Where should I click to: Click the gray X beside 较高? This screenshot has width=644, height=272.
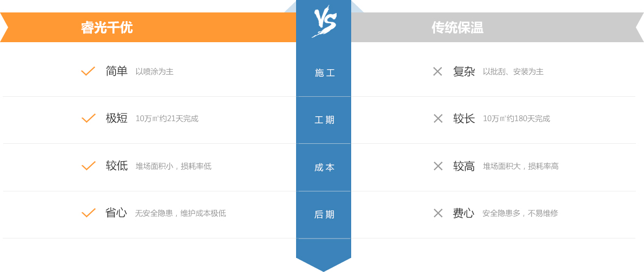click(x=438, y=166)
